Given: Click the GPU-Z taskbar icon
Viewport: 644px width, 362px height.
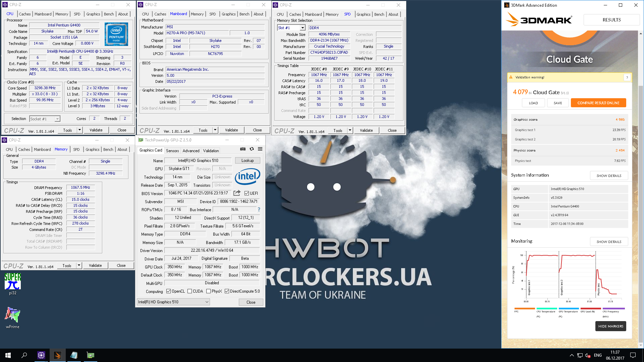Looking at the screenshot, I should [x=90, y=355].
